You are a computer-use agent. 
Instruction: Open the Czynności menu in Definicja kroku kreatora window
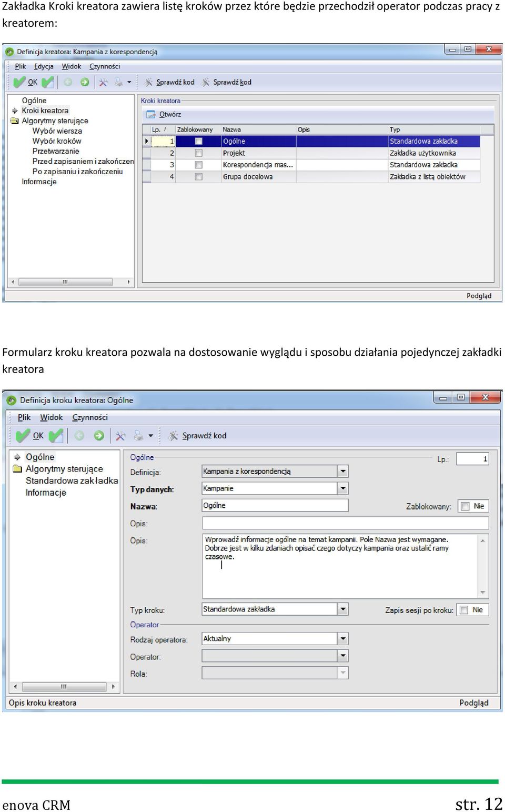pyautogui.click(x=90, y=417)
